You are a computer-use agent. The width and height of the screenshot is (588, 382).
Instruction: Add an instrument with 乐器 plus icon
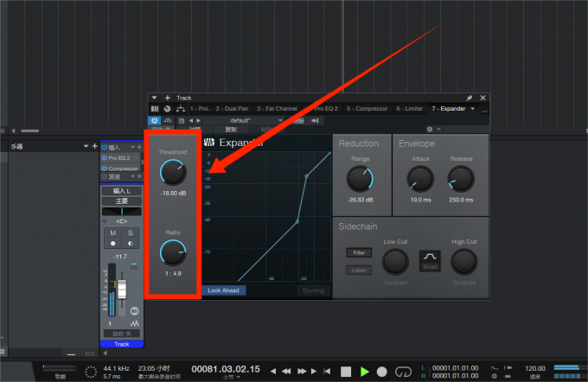[94, 146]
